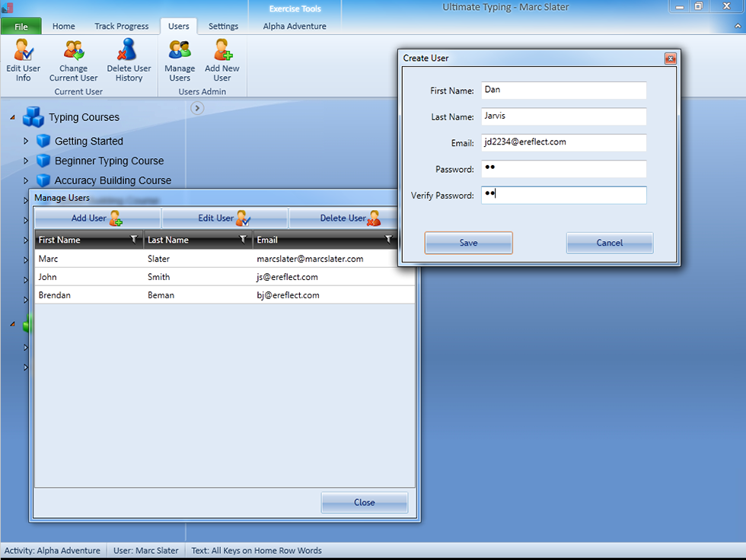Collapse the Typing Courses tree root
Screen dimensions: 746x560
pyautogui.click(x=11, y=118)
